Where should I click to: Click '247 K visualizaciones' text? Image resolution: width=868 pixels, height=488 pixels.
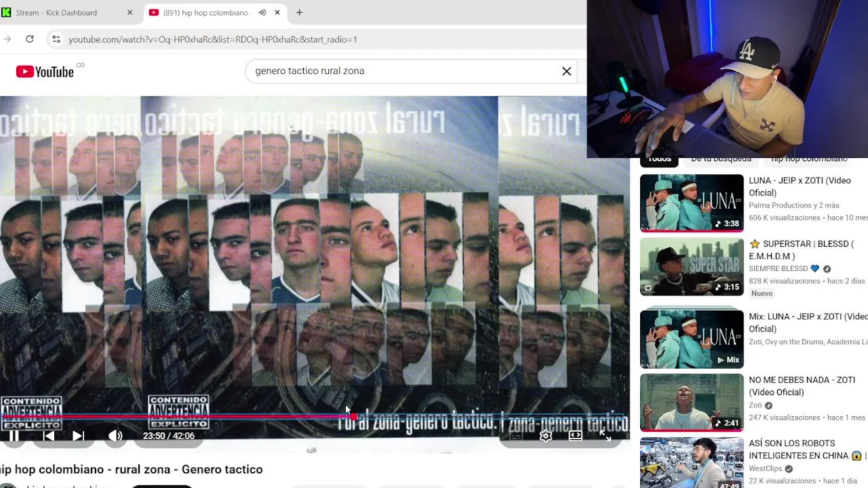[785, 418]
